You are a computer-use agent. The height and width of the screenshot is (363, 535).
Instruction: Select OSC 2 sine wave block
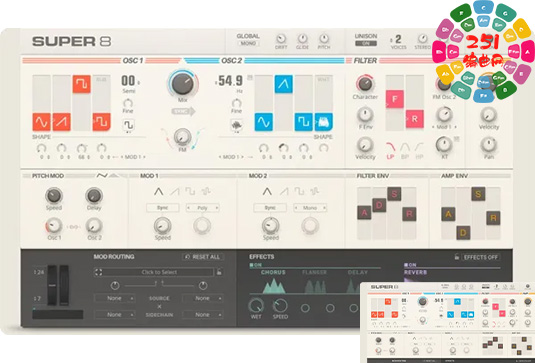point(263,122)
